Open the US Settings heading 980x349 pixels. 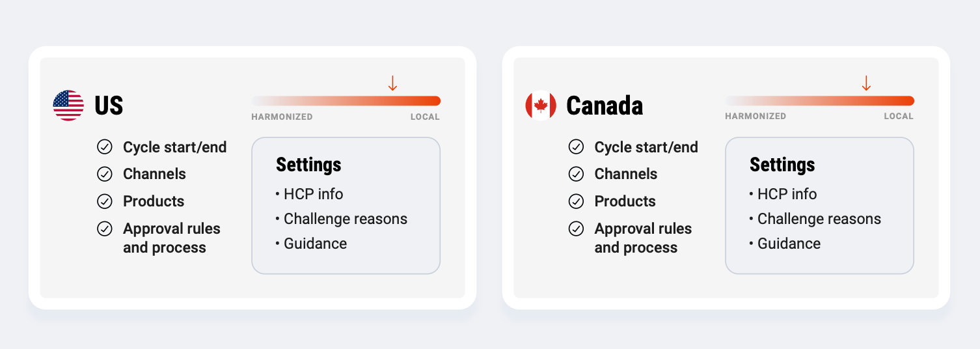308,165
